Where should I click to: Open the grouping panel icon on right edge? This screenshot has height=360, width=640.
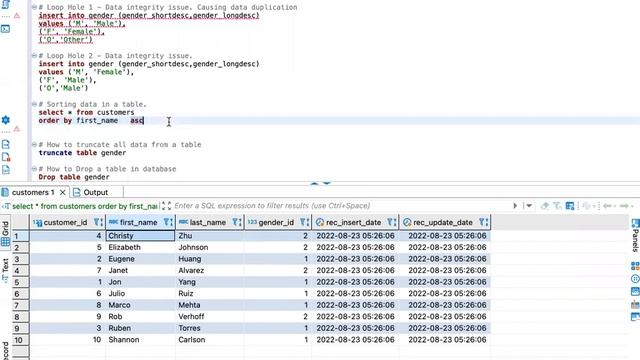635,266
